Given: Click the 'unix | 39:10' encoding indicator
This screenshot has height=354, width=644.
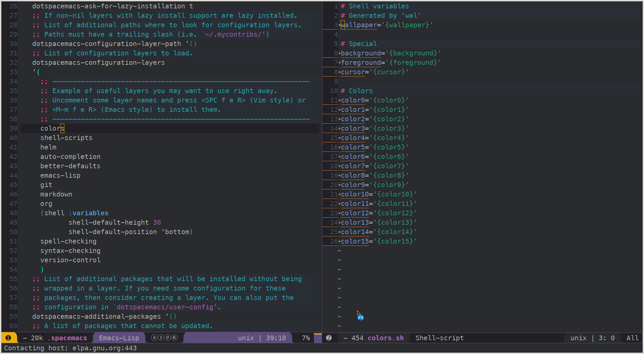Looking at the screenshot, I should [262, 338].
